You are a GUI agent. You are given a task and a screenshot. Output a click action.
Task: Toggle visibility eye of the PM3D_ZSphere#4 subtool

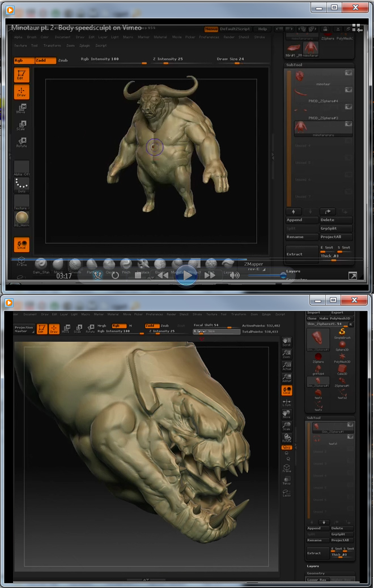(x=348, y=90)
